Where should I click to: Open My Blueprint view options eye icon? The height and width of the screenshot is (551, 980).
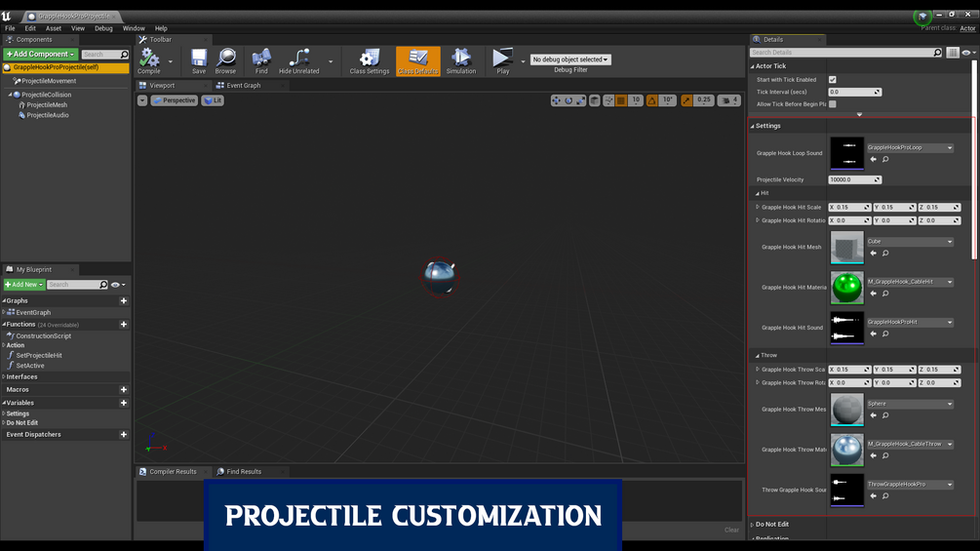pyautogui.click(x=117, y=285)
